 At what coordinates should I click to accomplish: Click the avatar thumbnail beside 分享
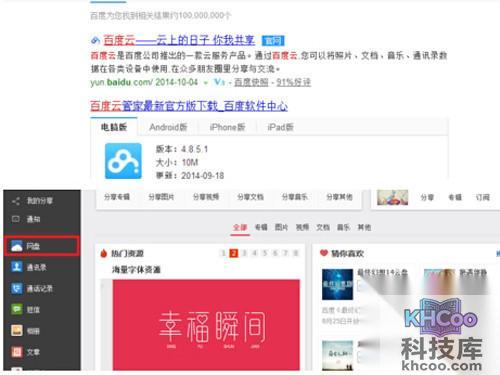(393, 198)
